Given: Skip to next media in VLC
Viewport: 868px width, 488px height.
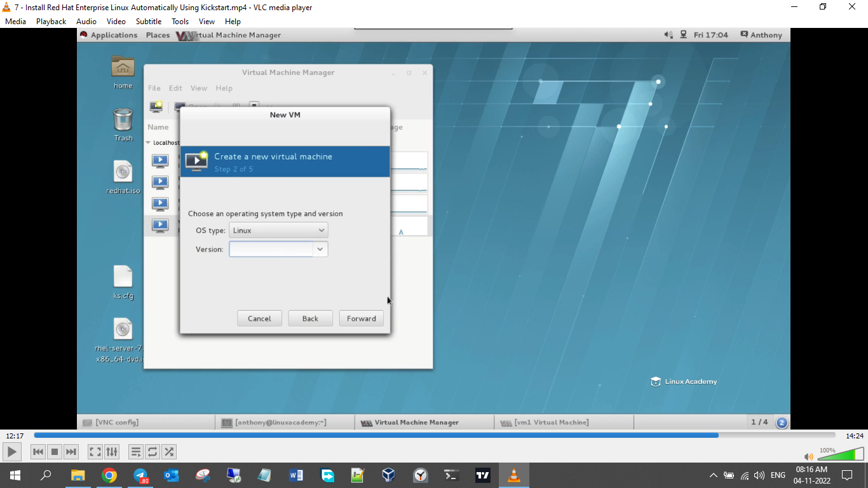Looking at the screenshot, I should click(71, 452).
